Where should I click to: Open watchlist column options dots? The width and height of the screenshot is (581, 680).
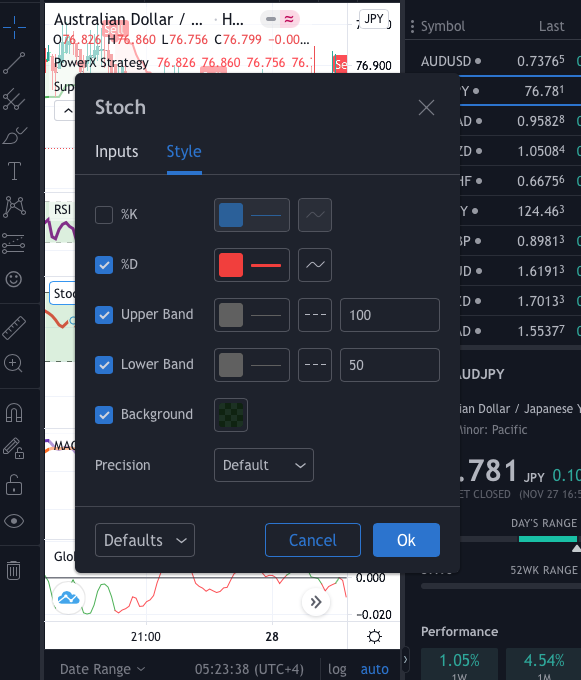412,26
